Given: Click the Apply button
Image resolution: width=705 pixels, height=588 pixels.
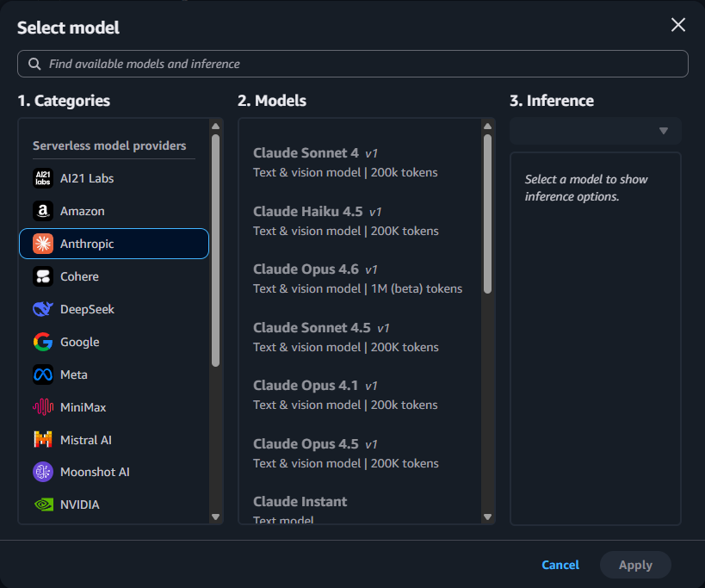Looking at the screenshot, I should pyautogui.click(x=635, y=565).
